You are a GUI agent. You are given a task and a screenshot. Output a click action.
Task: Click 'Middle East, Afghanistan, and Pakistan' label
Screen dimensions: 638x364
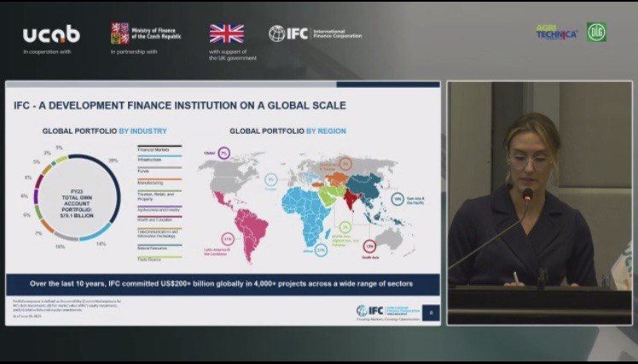pyautogui.click(x=345, y=240)
